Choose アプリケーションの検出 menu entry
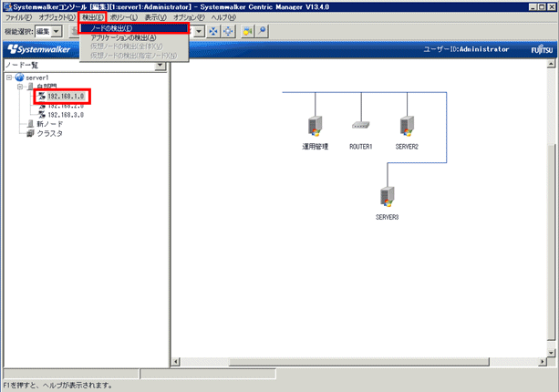Image resolution: width=559 pixels, height=392 pixels. coord(135,37)
